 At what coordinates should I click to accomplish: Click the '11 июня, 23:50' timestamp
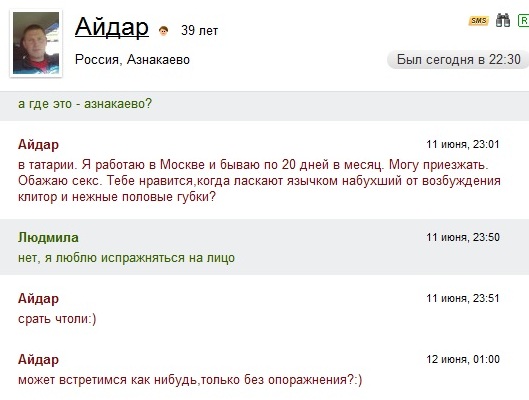tap(463, 237)
